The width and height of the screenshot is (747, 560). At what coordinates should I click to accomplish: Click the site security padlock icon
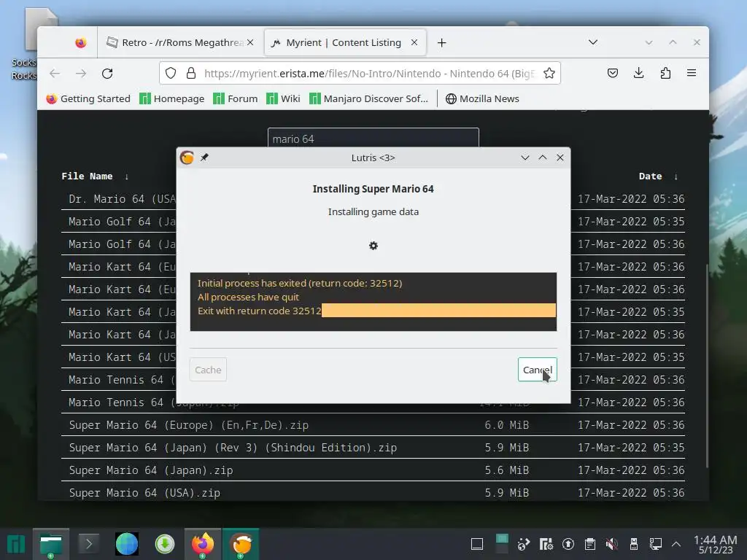point(191,74)
